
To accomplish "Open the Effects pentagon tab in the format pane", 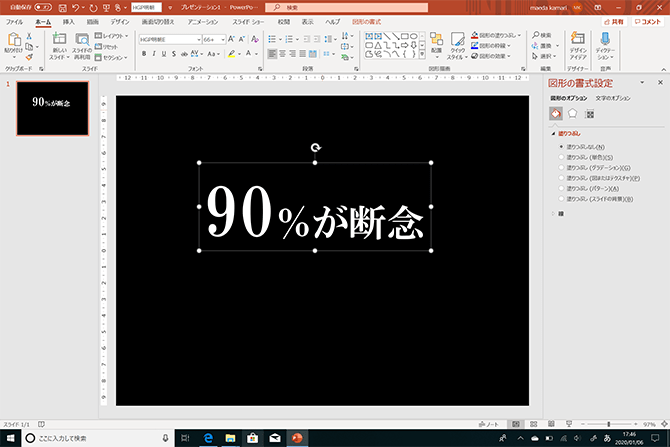I will tap(572, 113).
